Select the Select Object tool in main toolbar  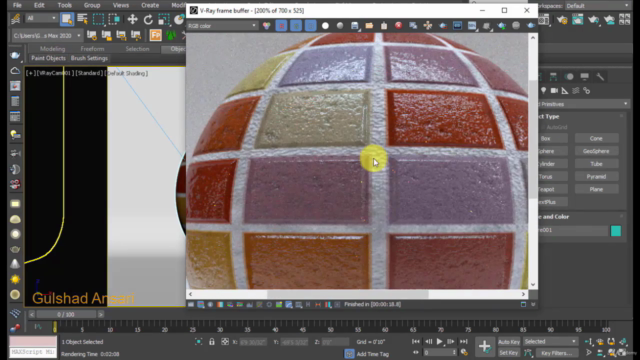[67, 19]
